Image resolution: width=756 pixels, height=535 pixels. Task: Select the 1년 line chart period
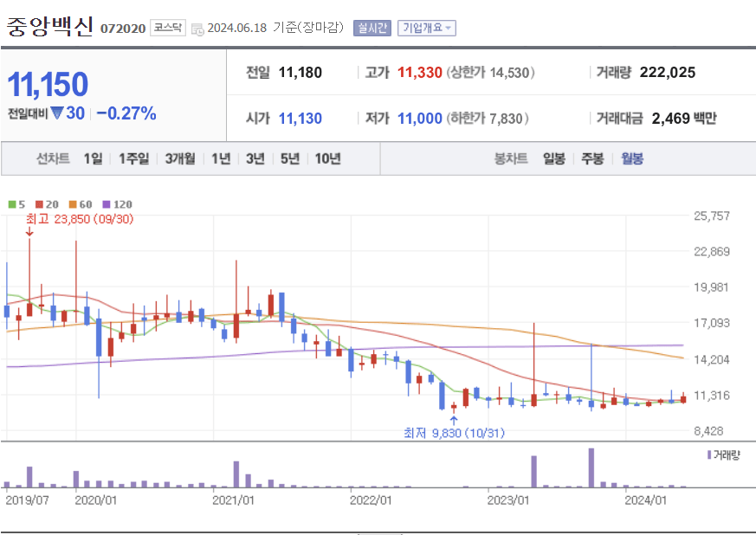pyautogui.click(x=221, y=158)
